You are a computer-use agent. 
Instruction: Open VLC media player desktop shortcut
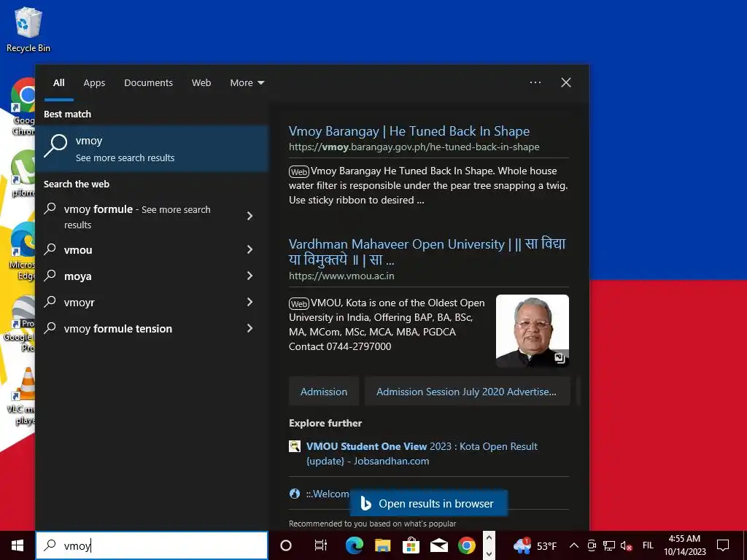pyautogui.click(x=22, y=397)
